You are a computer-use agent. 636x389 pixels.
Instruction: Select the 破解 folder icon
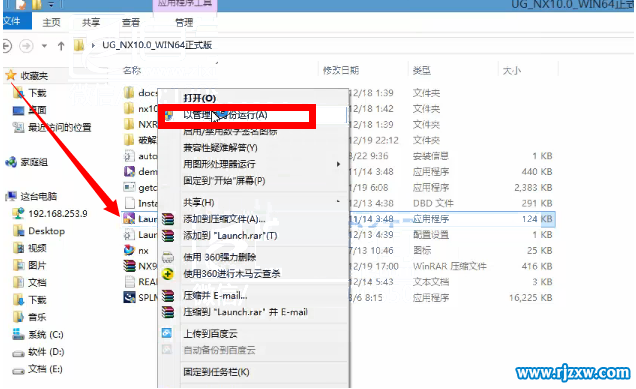[129, 140]
